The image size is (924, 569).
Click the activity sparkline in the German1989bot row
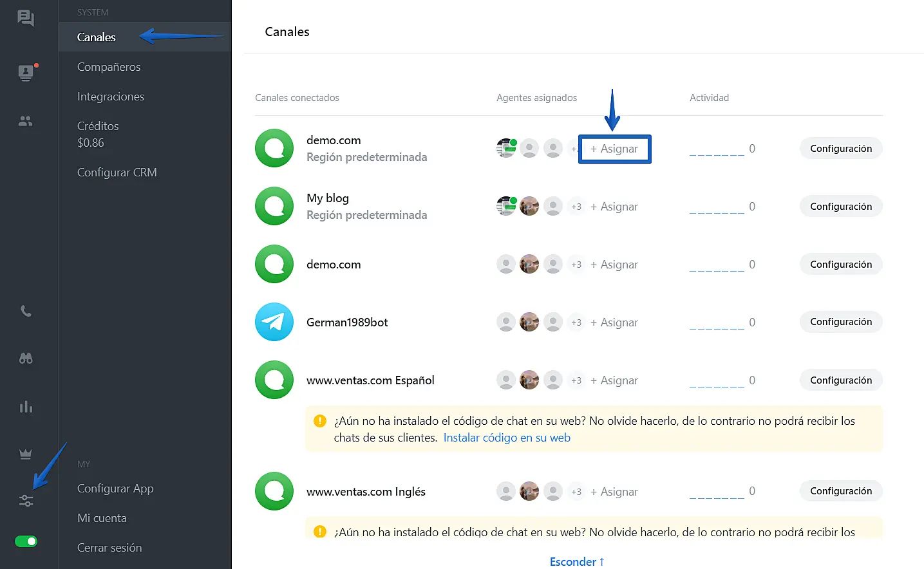pos(717,327)
